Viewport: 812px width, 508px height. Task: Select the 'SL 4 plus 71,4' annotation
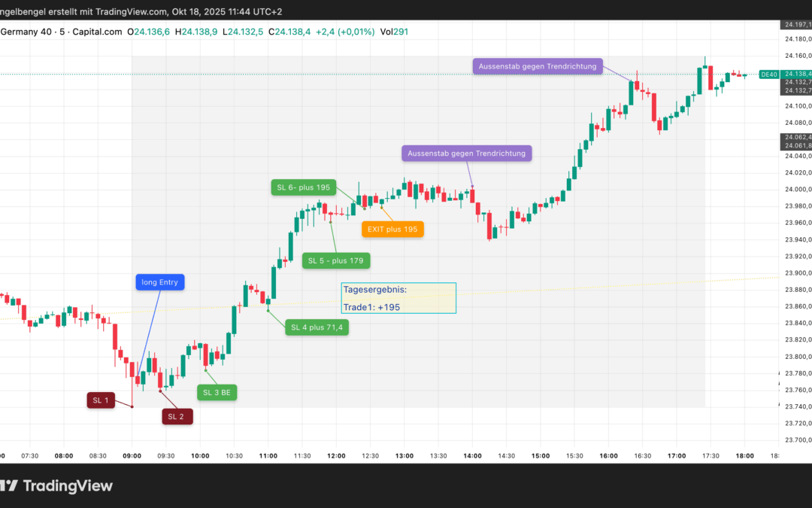click(x=317, y=327)
